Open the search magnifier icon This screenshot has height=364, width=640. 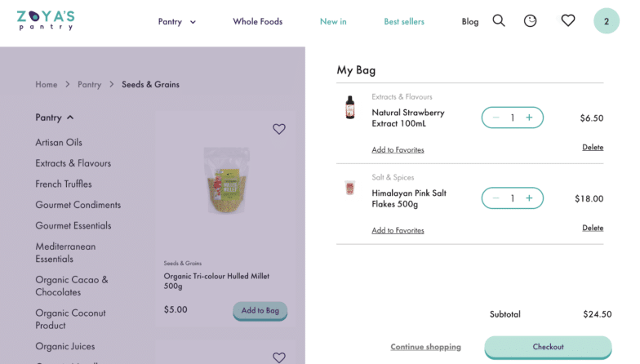(499, 20)
